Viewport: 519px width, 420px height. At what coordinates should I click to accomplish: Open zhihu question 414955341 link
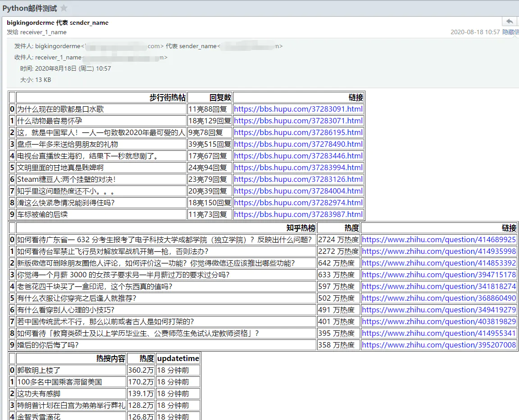tap(439, 334)
